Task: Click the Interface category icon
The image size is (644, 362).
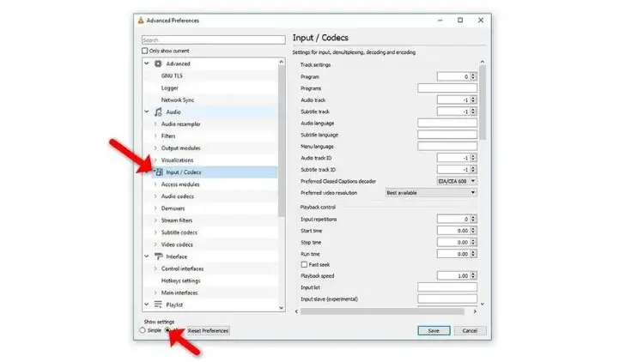Action: click(x=158, y=256)
